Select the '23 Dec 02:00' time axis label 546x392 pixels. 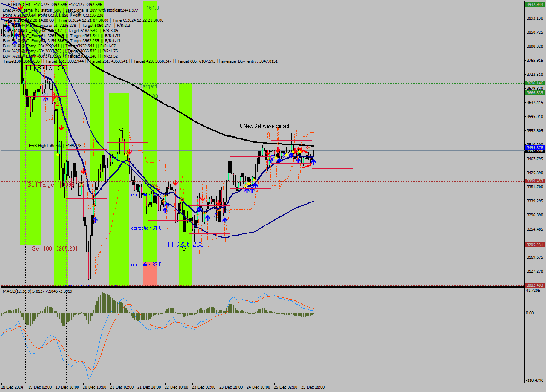[x=203, y=387]
